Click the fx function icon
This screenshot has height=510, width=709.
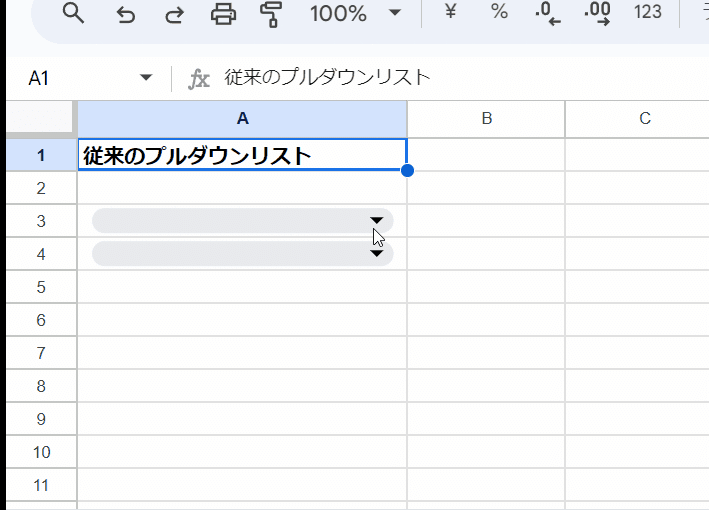coord(199,79)
